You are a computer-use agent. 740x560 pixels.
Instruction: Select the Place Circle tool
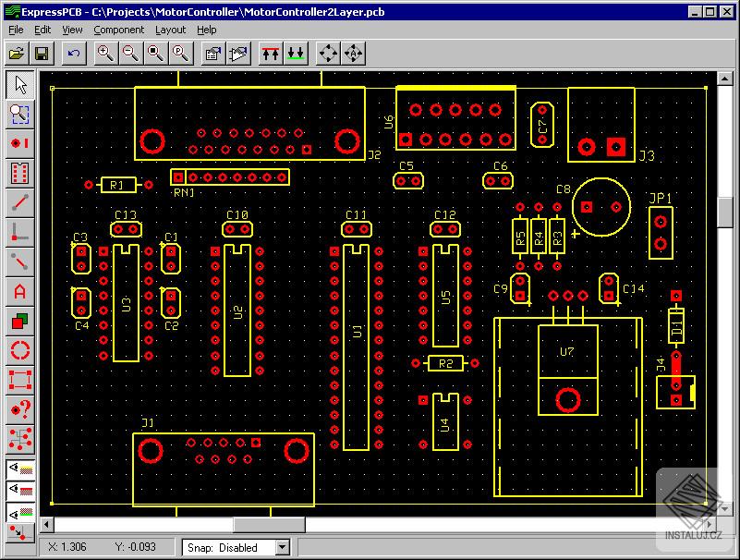tap(19, 351)
